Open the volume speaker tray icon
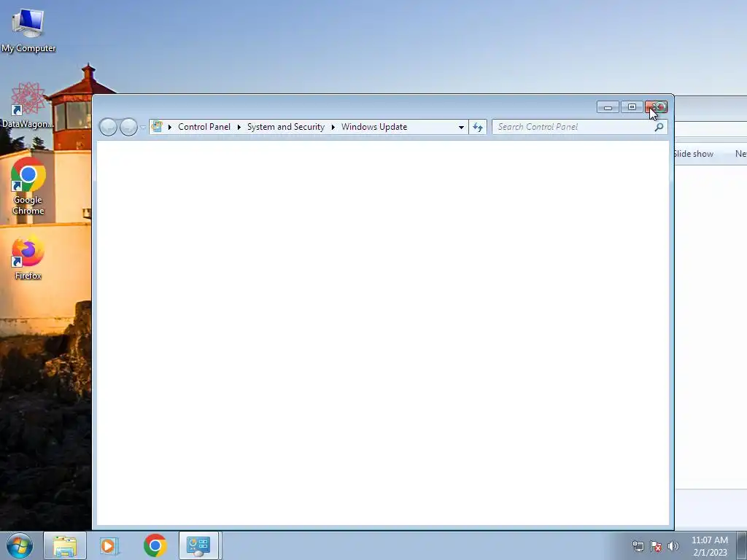The image size is (747, 560). [673, 546]
